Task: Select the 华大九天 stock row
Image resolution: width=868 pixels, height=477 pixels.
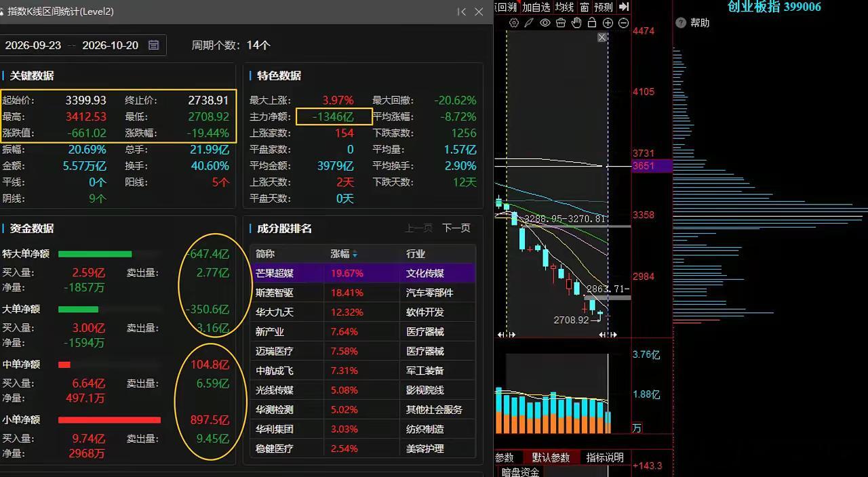Action: pos(363,312)
